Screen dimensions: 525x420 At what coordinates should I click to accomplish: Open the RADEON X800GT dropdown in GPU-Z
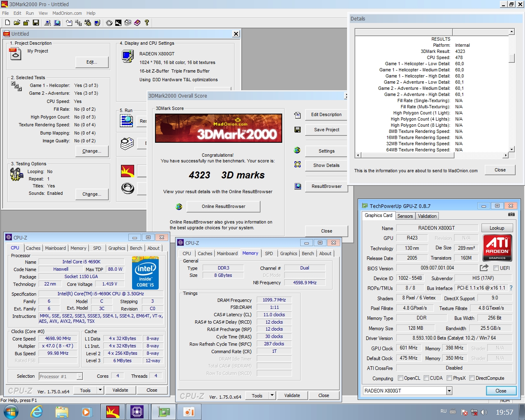coord(449,391)
